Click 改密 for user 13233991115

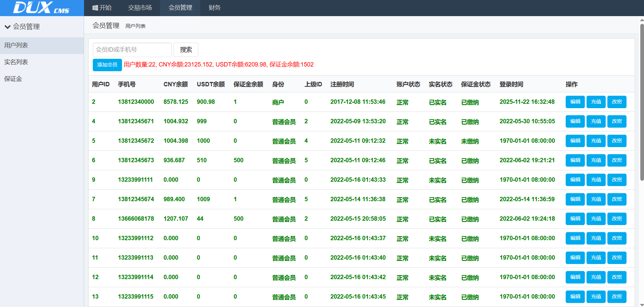point(617,297)
